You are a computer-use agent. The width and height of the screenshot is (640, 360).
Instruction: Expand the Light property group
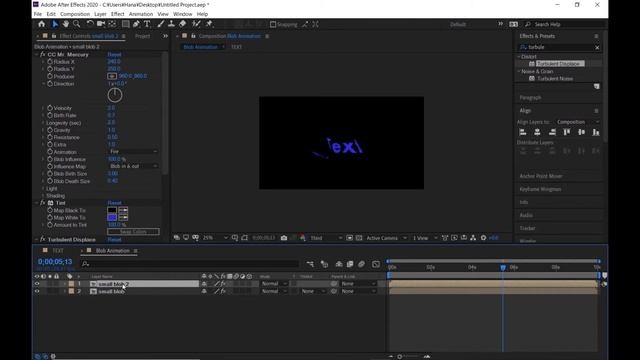coord(43,189)
